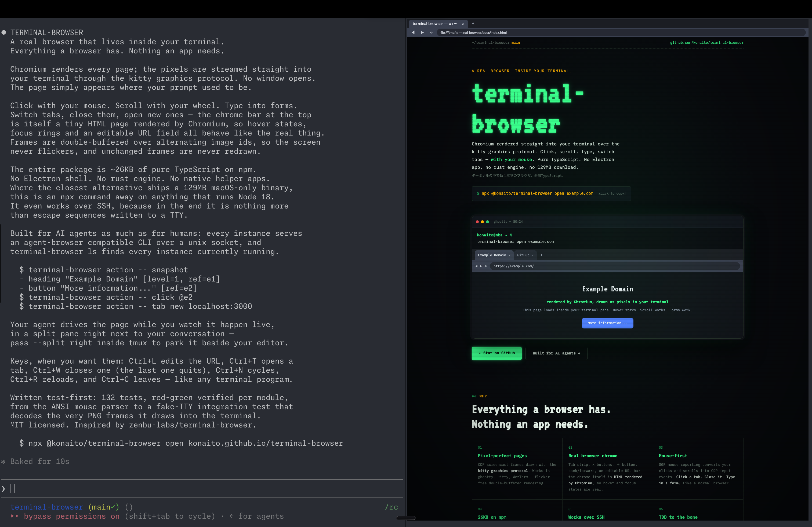Click the 'Real browser chrome' feature heading
The image size is (812, 527).
593,455
